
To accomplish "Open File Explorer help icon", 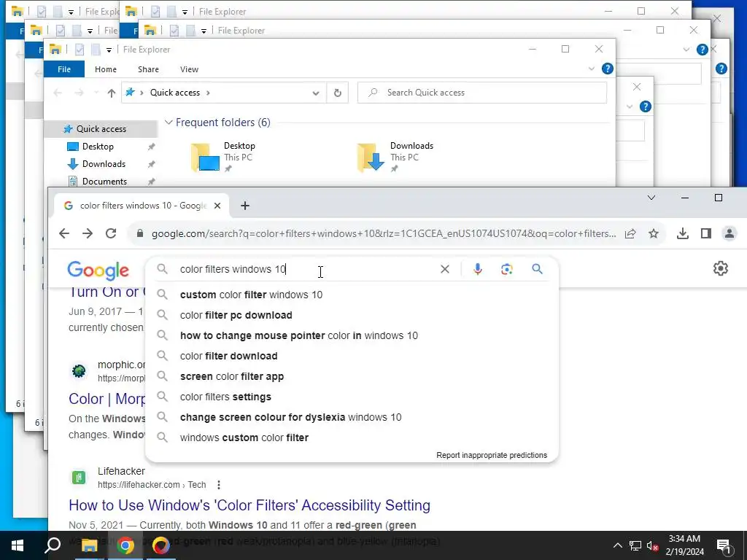I will [x=608, y=69].
